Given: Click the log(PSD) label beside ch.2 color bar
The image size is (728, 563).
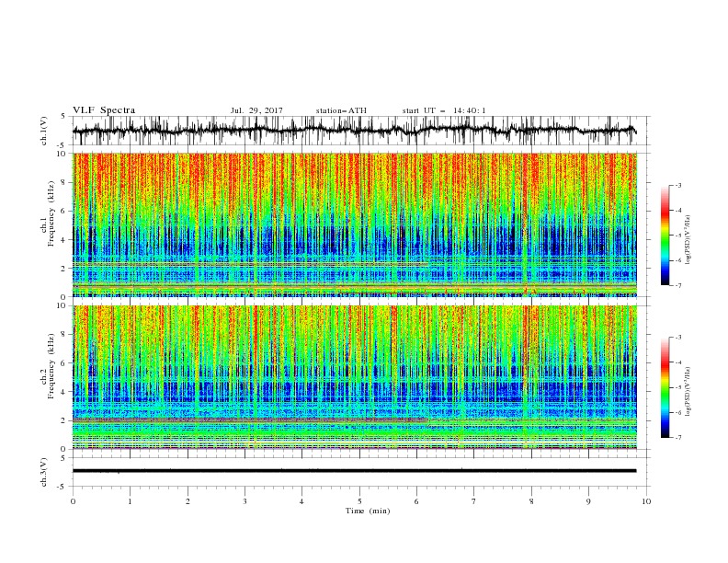Looking at the screenshot, I should tap(688, 391).
